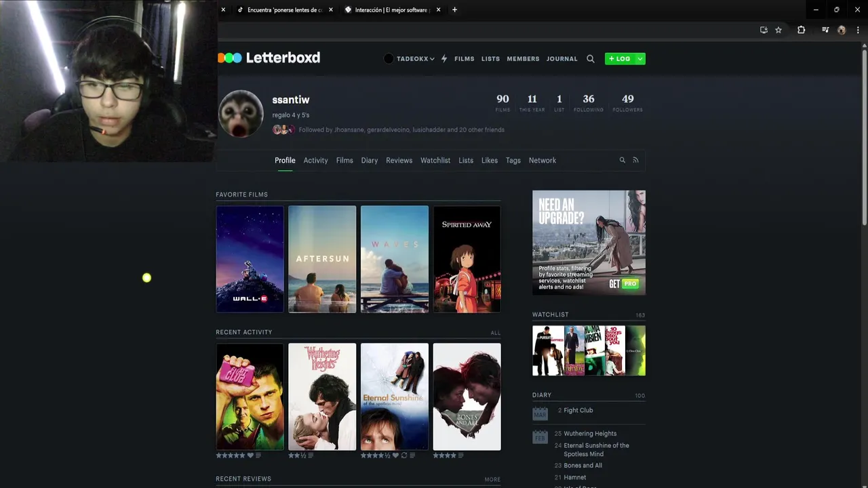Switch to the Diary tab

coord(370,161)
